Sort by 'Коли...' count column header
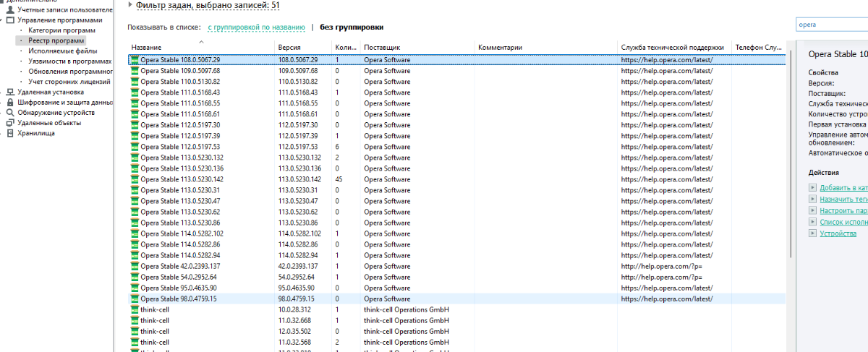The height and width of the screenshot is (352, 868). point(346,47)
